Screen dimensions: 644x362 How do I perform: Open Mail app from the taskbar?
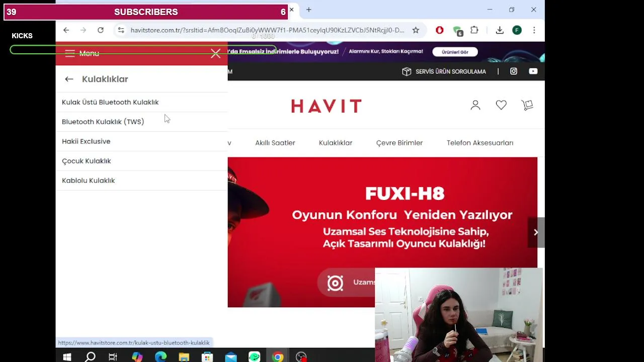[231, 357]
